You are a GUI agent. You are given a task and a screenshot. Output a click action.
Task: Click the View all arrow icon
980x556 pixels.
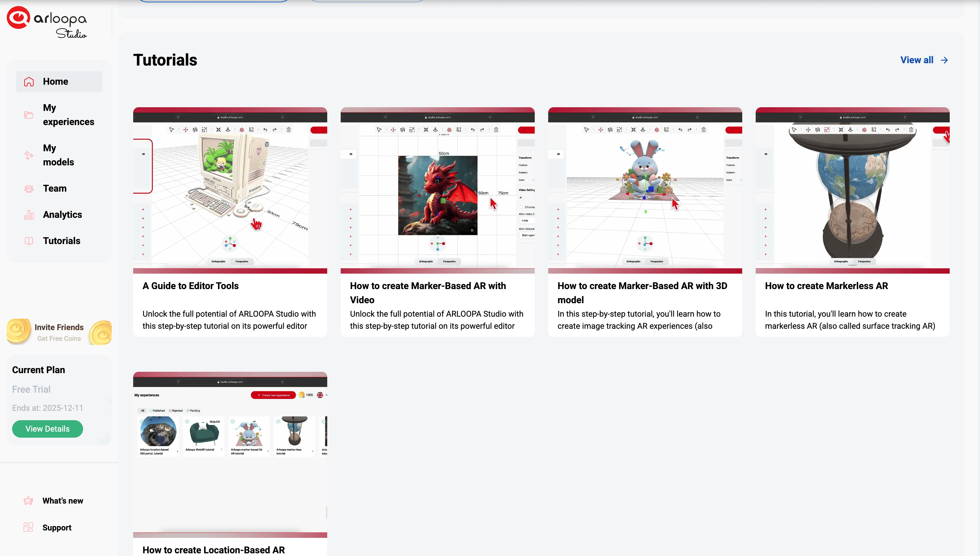click(944, 60)
